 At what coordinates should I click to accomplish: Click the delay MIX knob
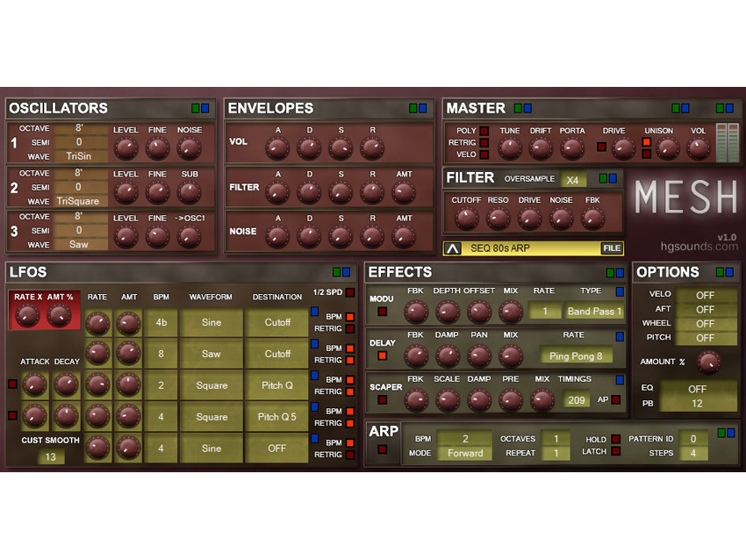click(x=511, y=355)
